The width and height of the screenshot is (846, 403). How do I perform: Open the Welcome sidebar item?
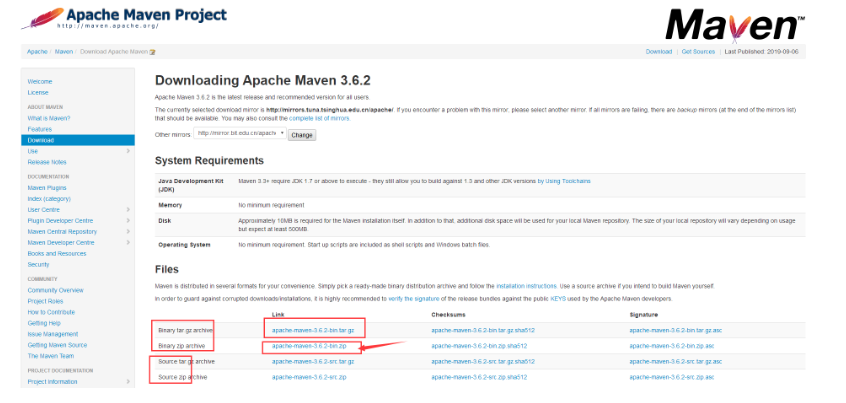click(x=40, y=81)
